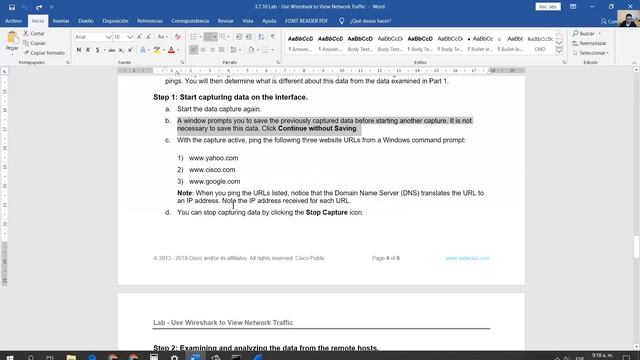Open the Párrafo dialog launcher

[278, 62]
